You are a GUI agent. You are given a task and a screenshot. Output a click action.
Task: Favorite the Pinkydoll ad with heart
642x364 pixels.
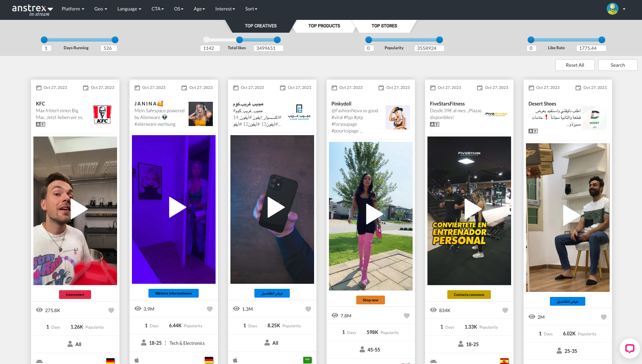[407, 316]
